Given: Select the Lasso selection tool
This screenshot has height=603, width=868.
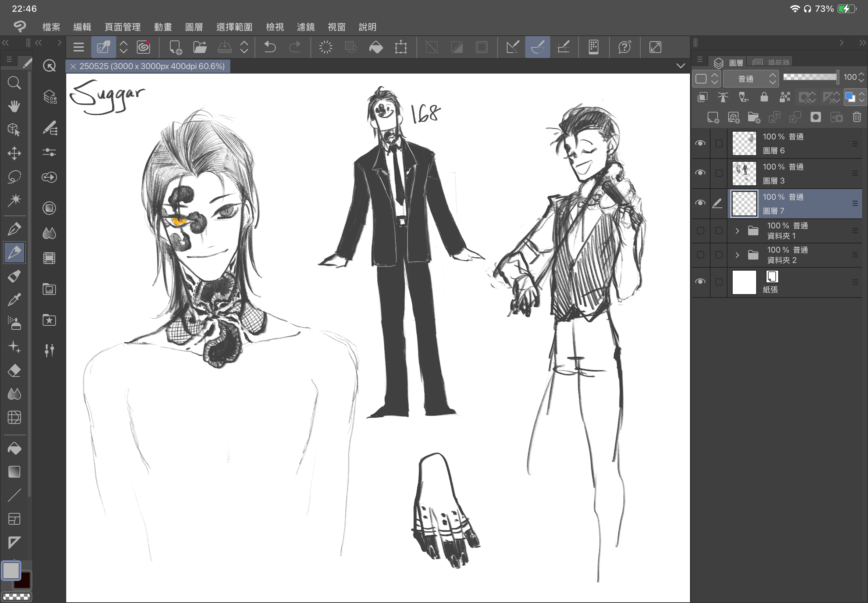Looking at the screenshot, I should 14,176.
